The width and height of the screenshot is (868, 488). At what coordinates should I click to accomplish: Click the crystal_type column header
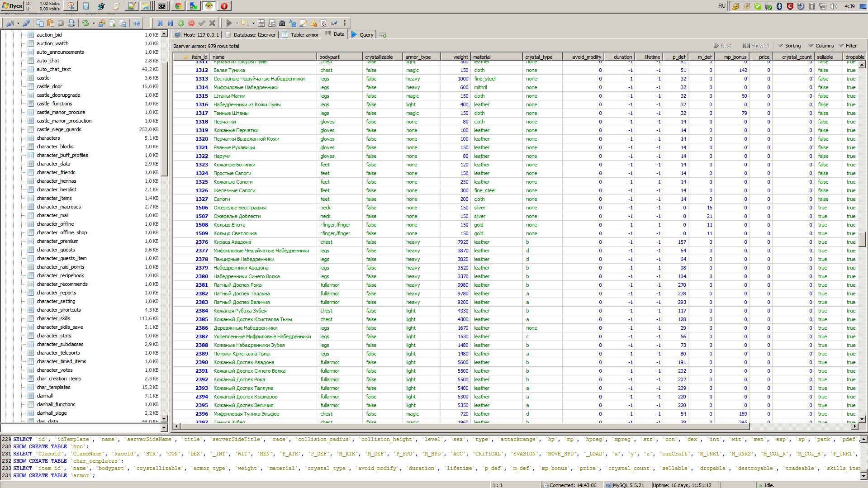(542, 57)
